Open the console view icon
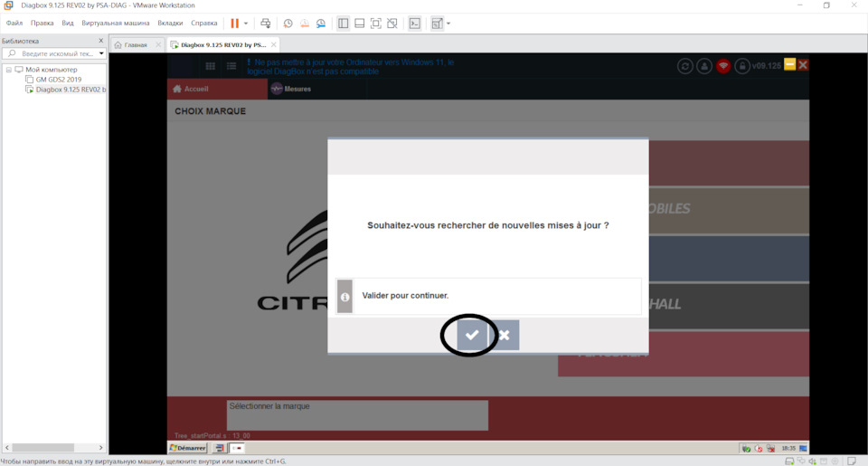The image size is (868, 466). pos(415,24)
